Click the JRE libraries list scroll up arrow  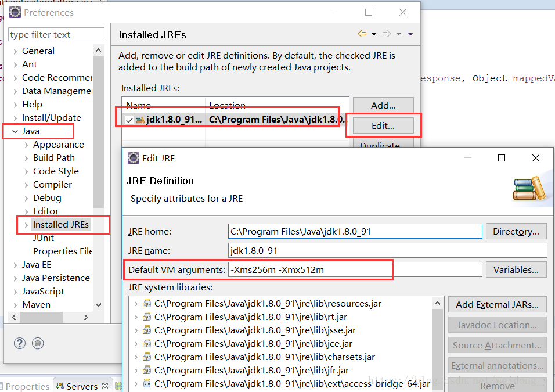pyautogui.click(x=438, y=303)
